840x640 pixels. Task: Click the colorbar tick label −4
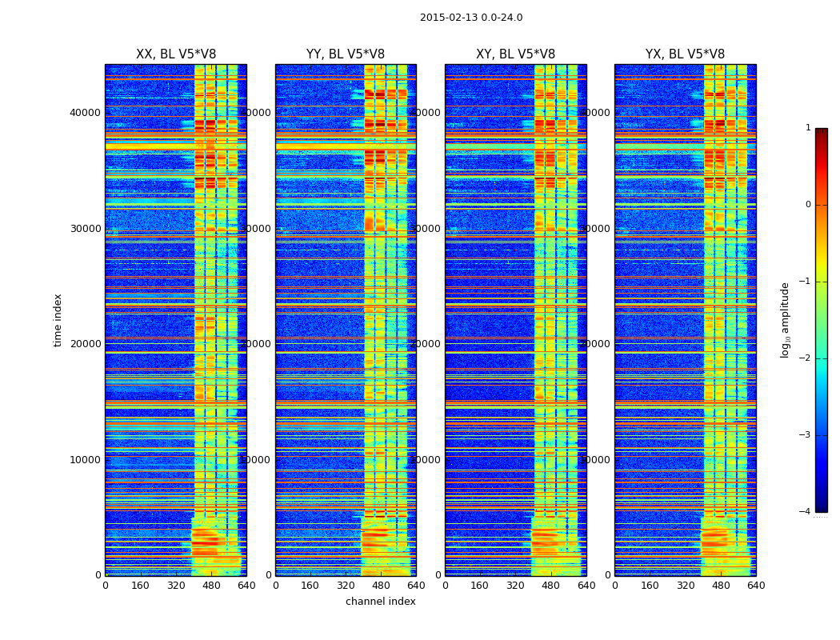pos(805,511)
